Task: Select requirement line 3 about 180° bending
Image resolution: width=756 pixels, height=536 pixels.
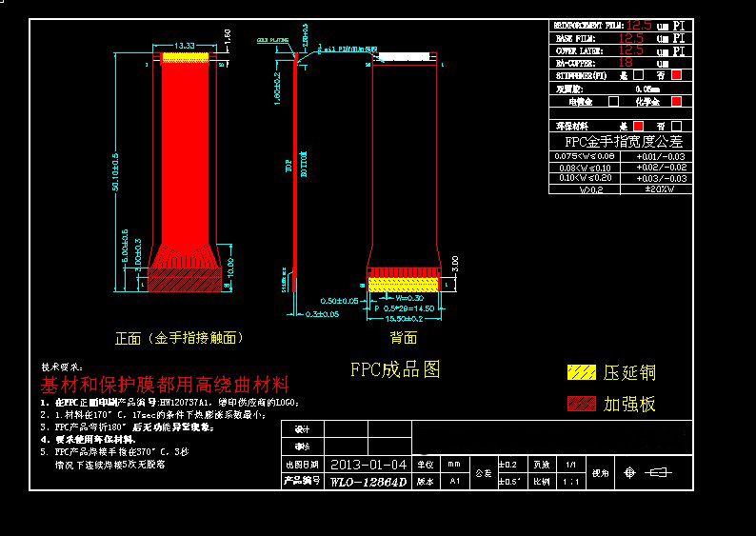Action: (128, 427)
